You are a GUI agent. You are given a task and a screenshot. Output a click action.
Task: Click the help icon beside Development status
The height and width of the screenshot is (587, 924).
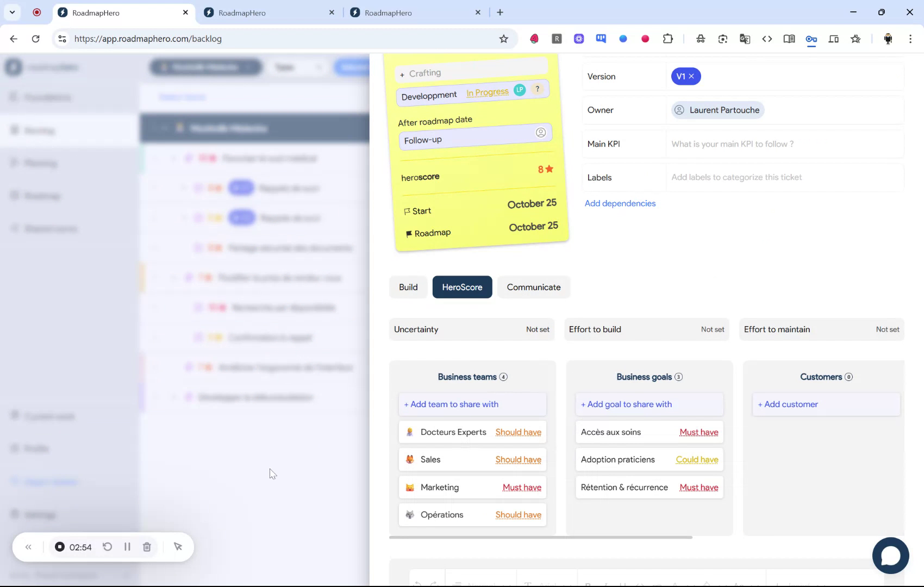pyautogui.click(x=537, y=90)
